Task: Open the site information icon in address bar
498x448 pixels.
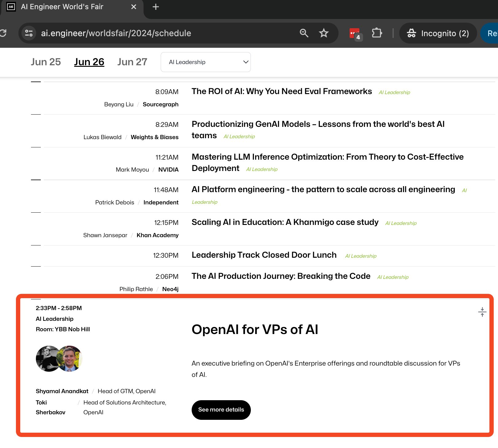Action: click(29, 33)
